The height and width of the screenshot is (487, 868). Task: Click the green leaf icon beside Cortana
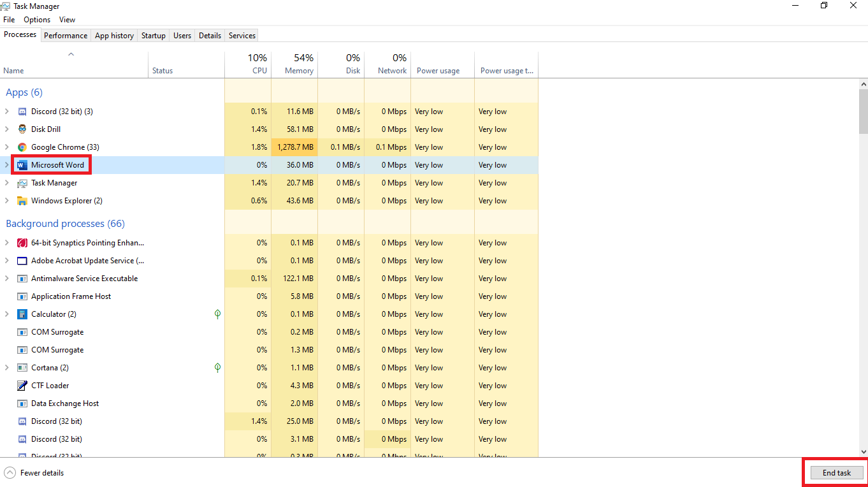click(217, 368)
